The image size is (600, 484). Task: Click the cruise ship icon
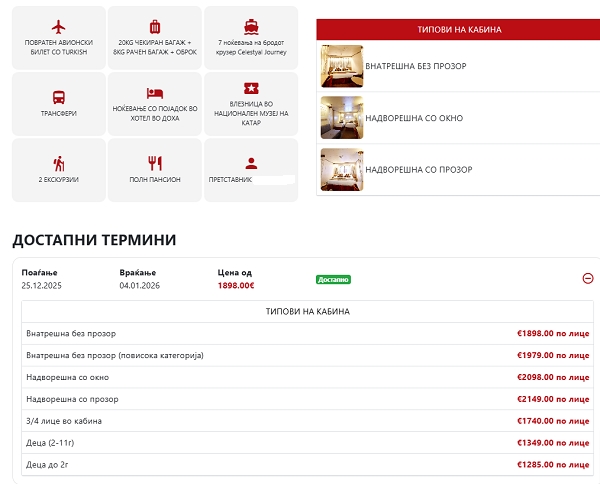250,26
